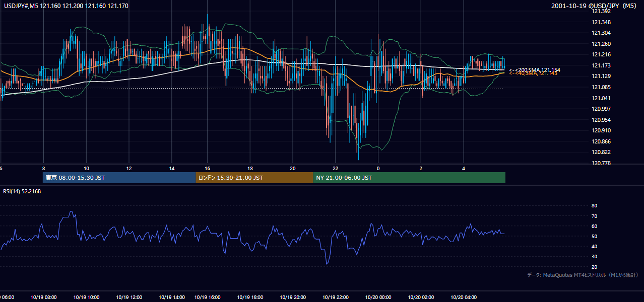This screenshot has width=644, height=302.
Task: Click hour marker 2 under price chart
Action: [x=421, y=168]
